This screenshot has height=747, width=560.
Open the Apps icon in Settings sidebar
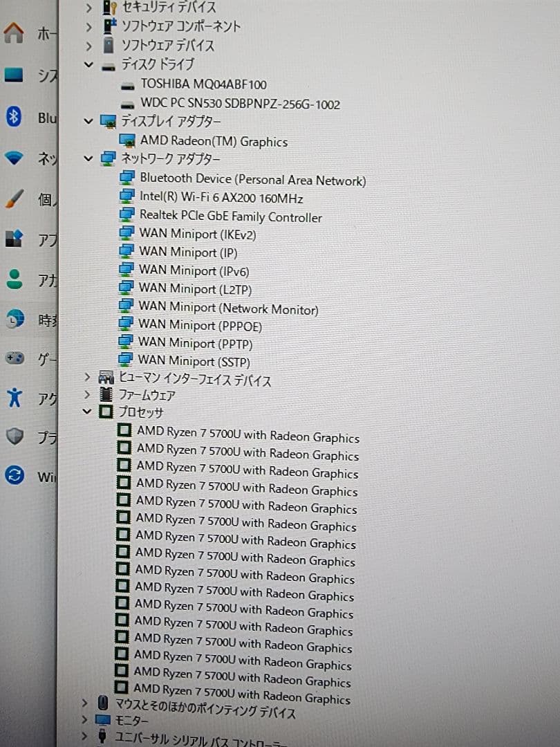[x=13, y=238]
